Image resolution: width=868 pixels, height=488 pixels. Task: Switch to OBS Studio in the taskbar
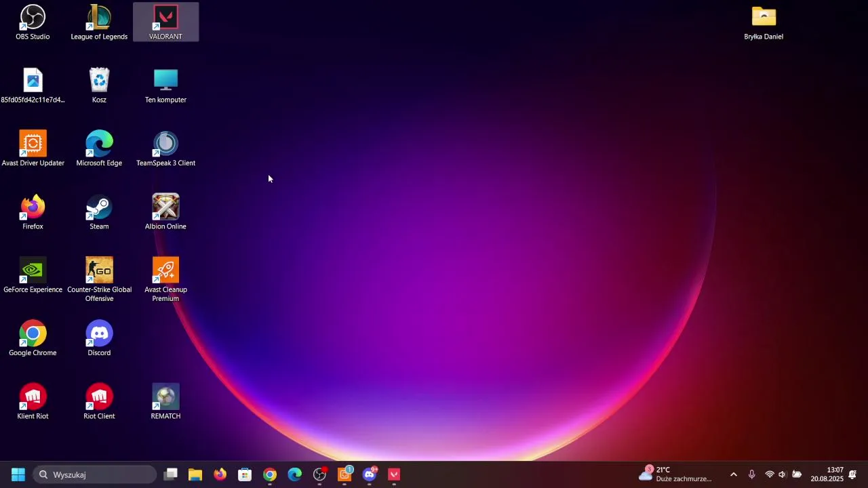click(319, 474)
